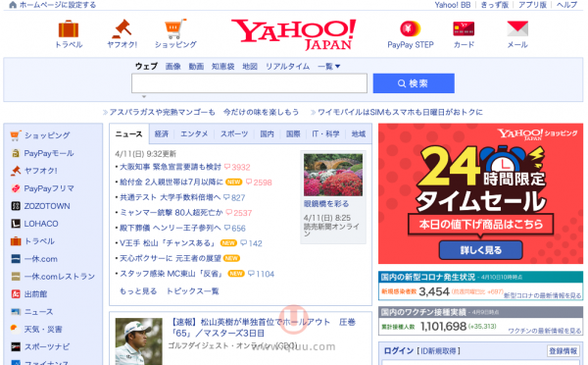Open sidebar トラベル suitcase icon
This screenshot has width=588, height=365.
pyautogui.click(x=16, y=241)
